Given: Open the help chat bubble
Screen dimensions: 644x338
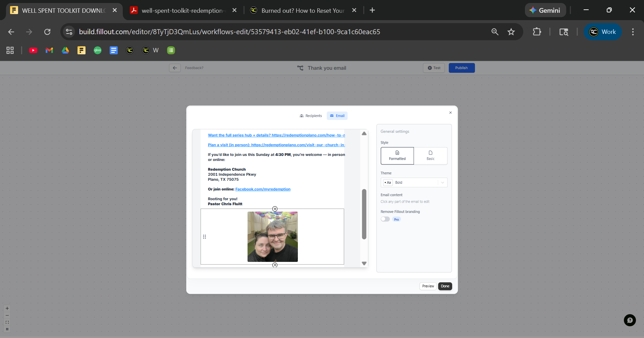Looking at the screenshot, I should point(630,320).
